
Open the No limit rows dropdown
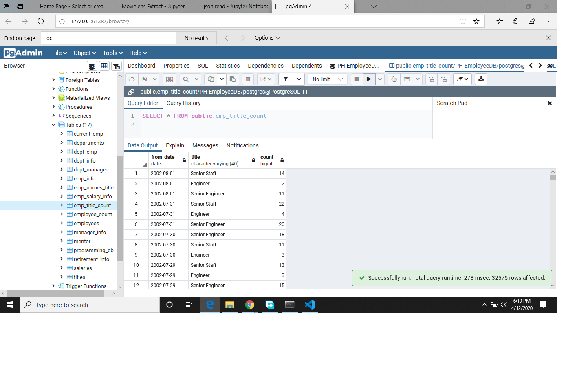(328, 79)
